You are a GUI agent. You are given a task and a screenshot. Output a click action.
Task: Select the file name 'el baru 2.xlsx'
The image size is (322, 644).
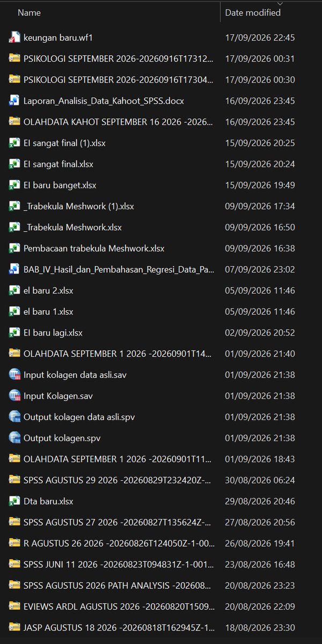coord(48,290)
